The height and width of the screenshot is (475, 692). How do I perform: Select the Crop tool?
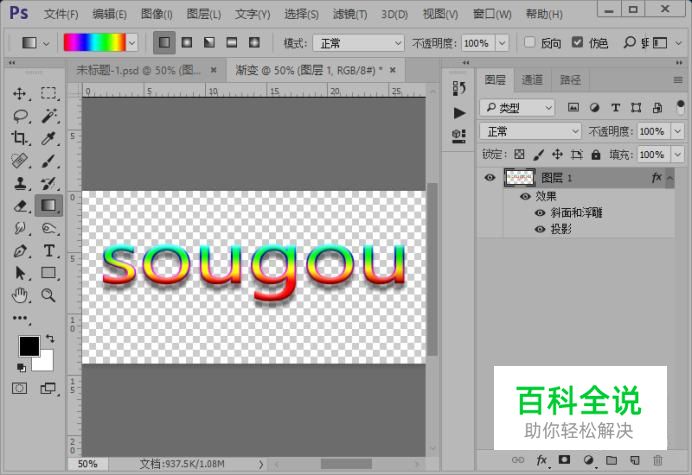(x=19, y=138)
